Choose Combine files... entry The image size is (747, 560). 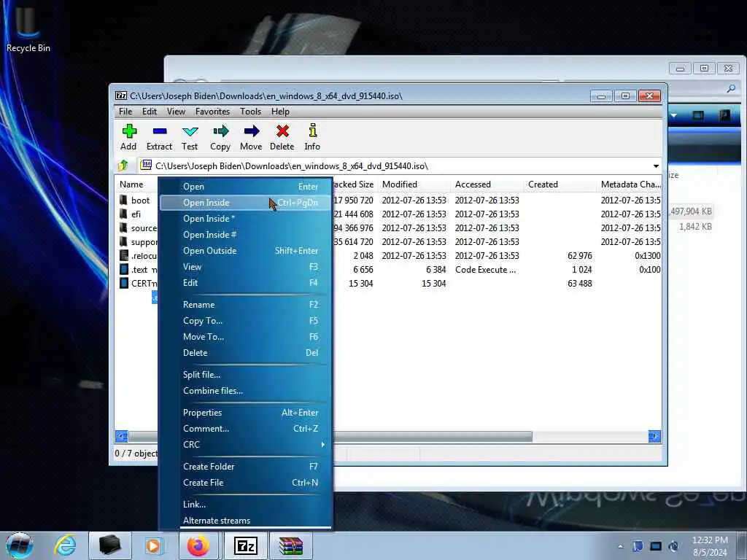[x=245, y=391]
